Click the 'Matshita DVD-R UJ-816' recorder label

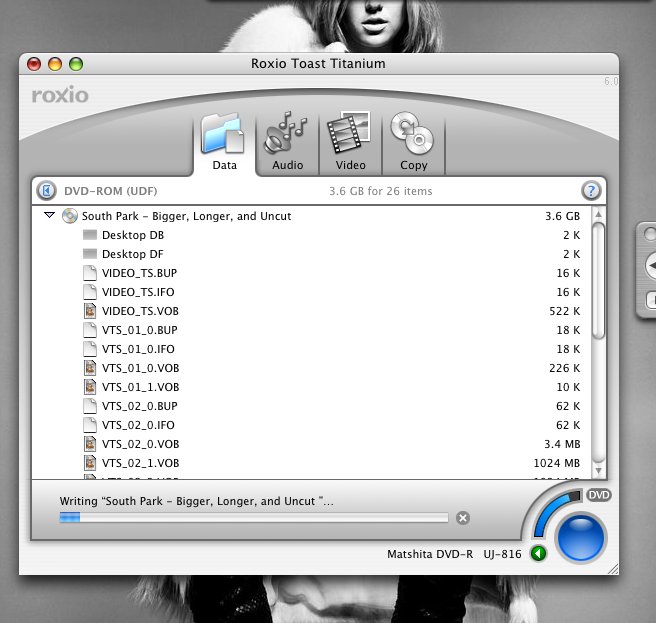pyautogui.click(x=454, y=554)
